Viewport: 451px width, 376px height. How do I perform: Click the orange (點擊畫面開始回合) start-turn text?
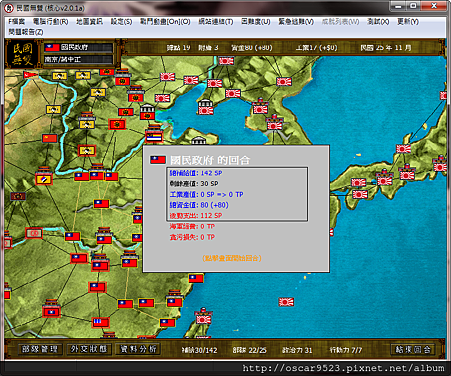pos(232,258)
